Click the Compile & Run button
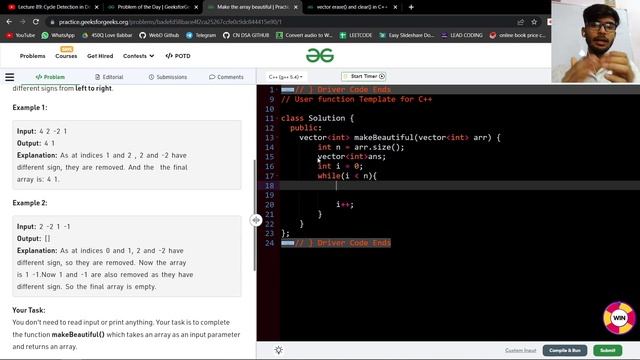This screenshot has width=640, height=360. click(565, 350)
